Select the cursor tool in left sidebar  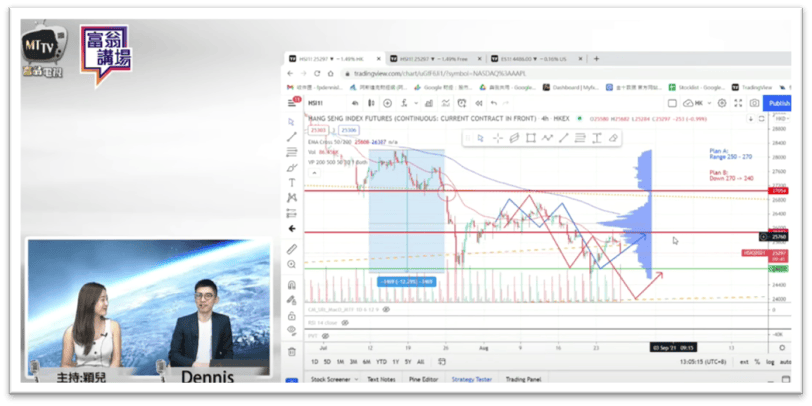click(292, 122)
